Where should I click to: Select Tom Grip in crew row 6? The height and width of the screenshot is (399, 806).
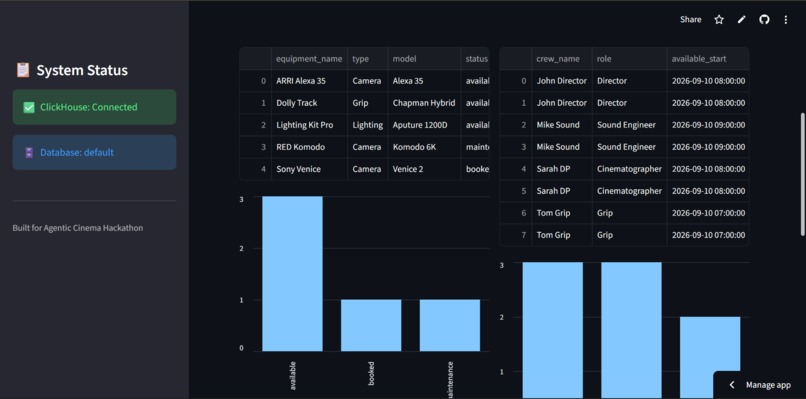tap(561, 213)
